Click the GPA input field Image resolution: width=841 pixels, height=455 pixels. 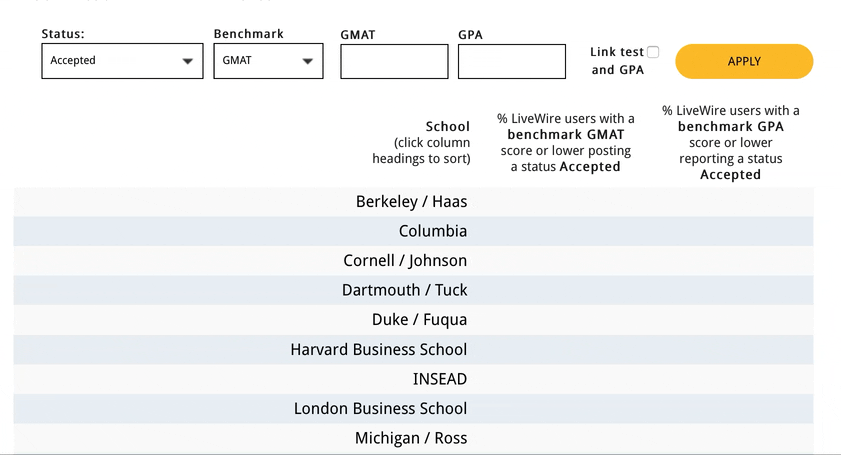[511, 61]
